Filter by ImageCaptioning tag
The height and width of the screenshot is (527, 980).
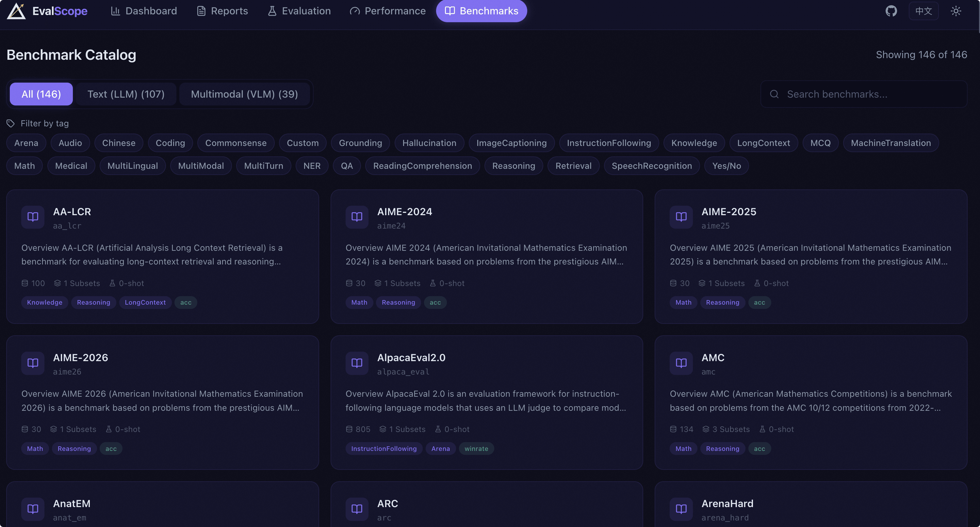coord(512,143)
